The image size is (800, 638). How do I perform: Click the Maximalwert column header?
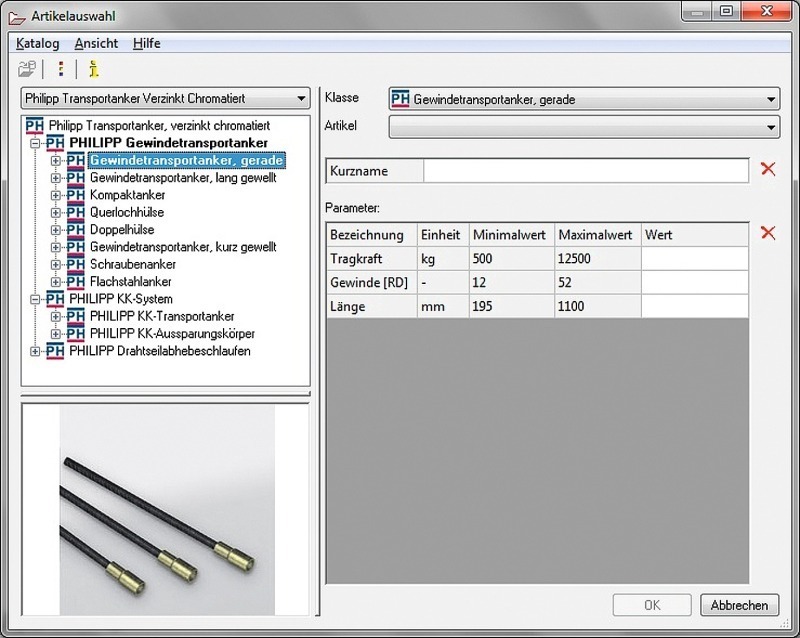click(597, 235)
